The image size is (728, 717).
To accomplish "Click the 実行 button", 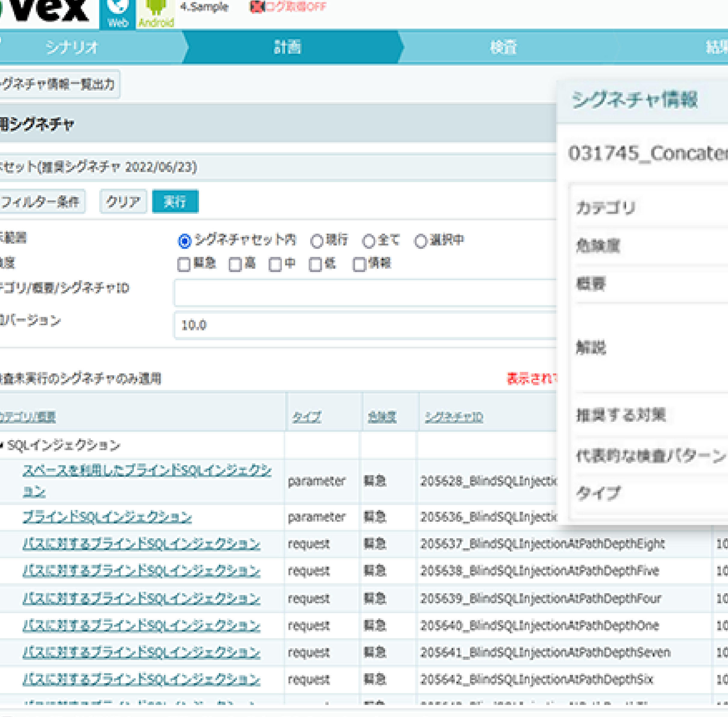I will coord(175,201).
